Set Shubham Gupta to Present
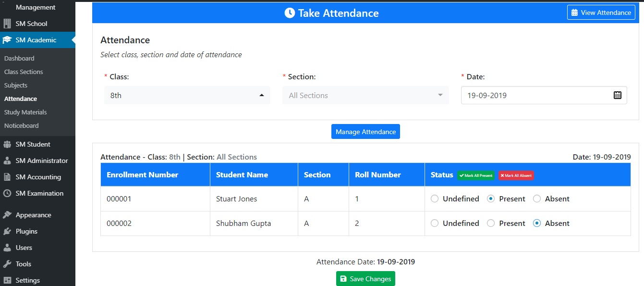This screenshot has width=644, height=286. pyautogui.click(x=492, y=223)
